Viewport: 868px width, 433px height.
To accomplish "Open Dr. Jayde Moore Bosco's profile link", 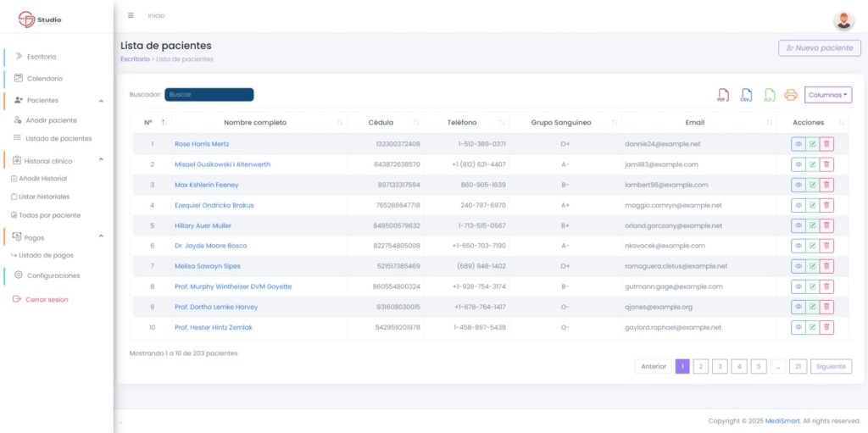I will pyautogui.click(x=210, y=246).
